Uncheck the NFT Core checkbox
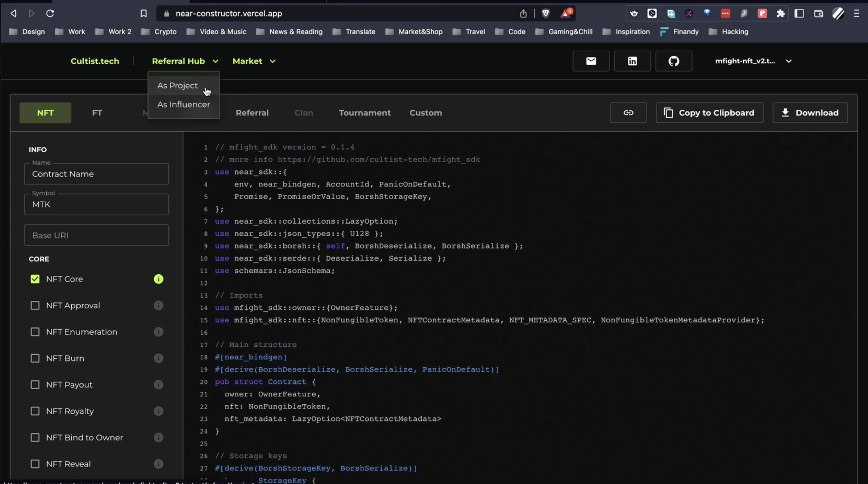The height and width of the screenshot is (484, 868). click(x=35, y=279)
